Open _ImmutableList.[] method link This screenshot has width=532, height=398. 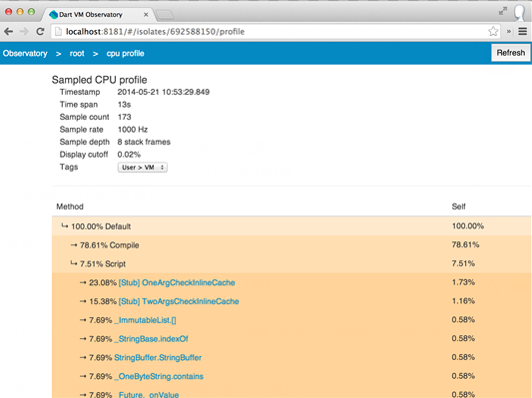pos(145,320)
